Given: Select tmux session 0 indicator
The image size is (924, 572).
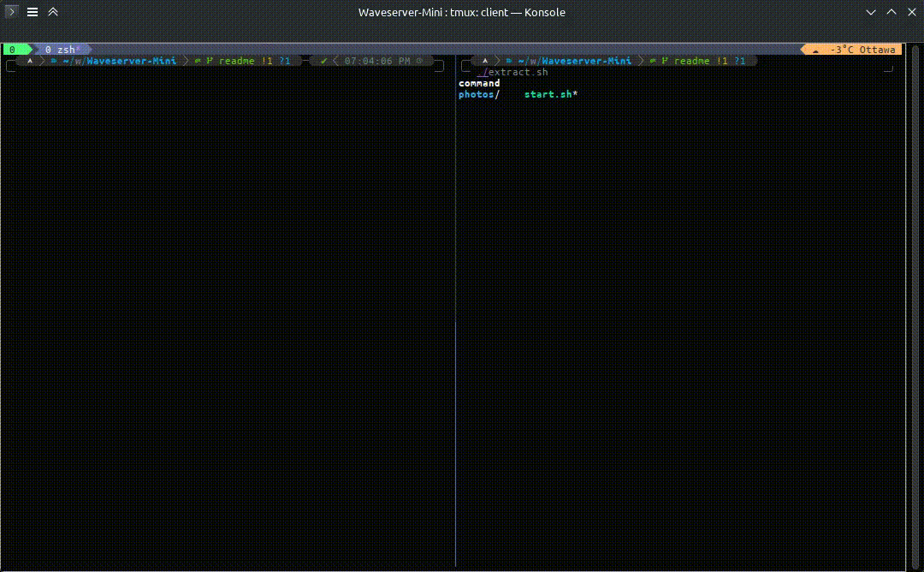Looking at the screenshot, I should point(12,50).
